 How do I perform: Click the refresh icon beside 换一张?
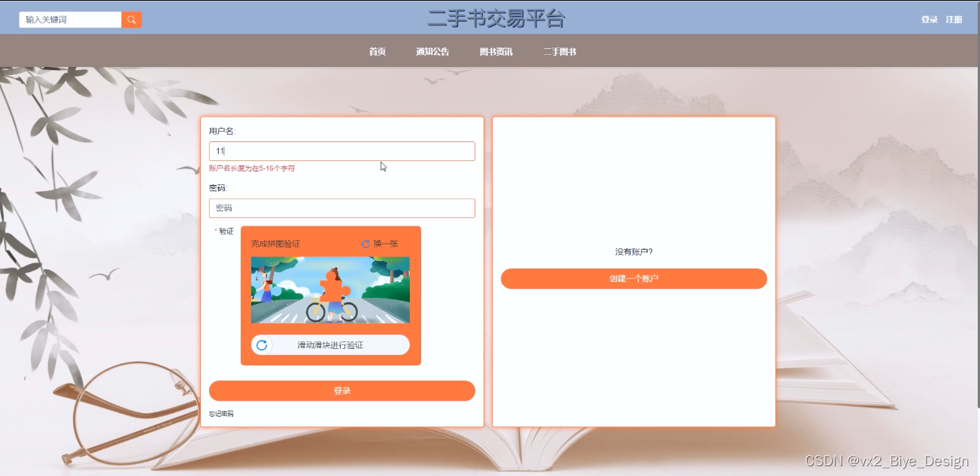[x=366, y=244]
